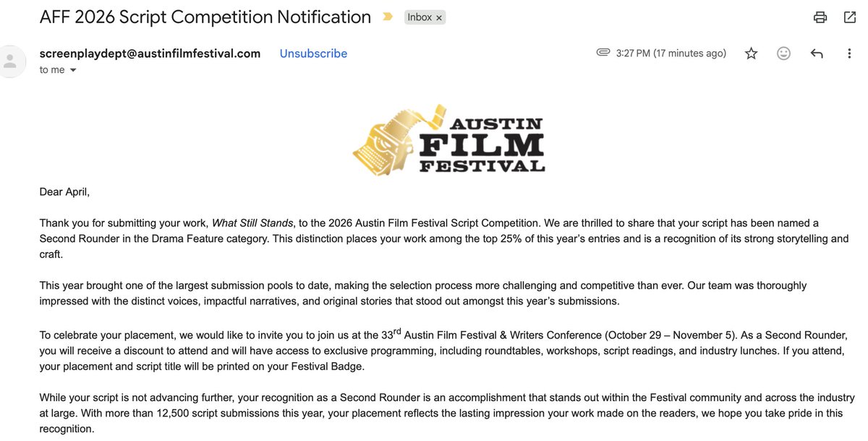Print this email using the printer icon
Screen dimensions: 868x441
[x=820, y=17]
